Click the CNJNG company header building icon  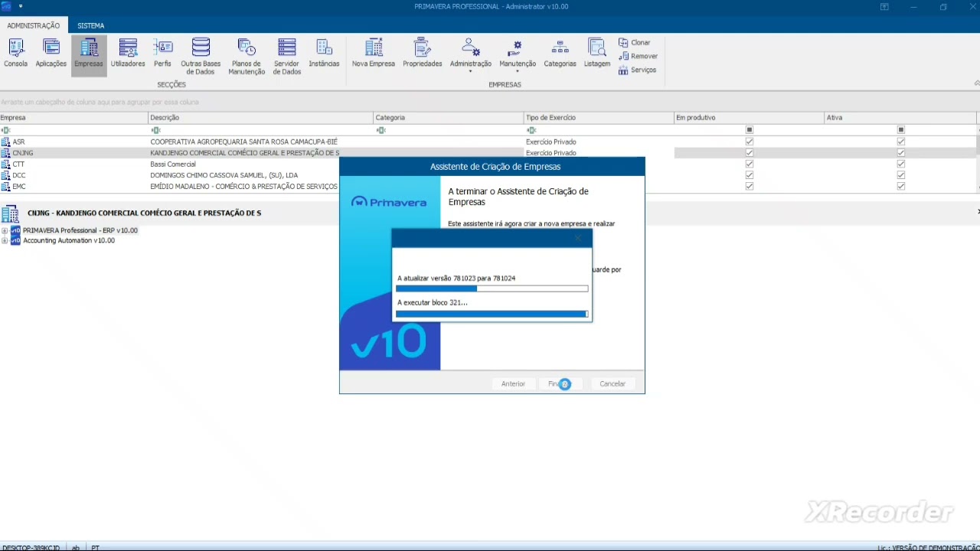point(10,214)
